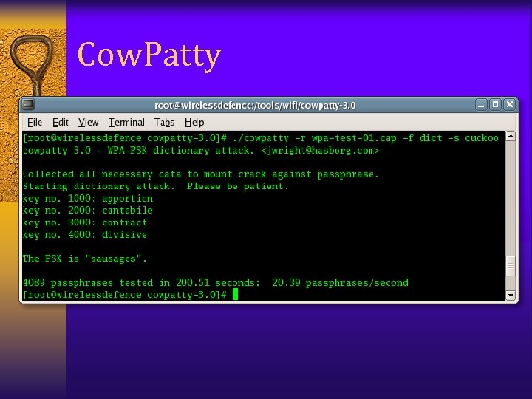The width and height of the screenshot is (532, 399).
Task: Click the text "key no. 1000: apportion"
Action: click(x=88, y=199)
